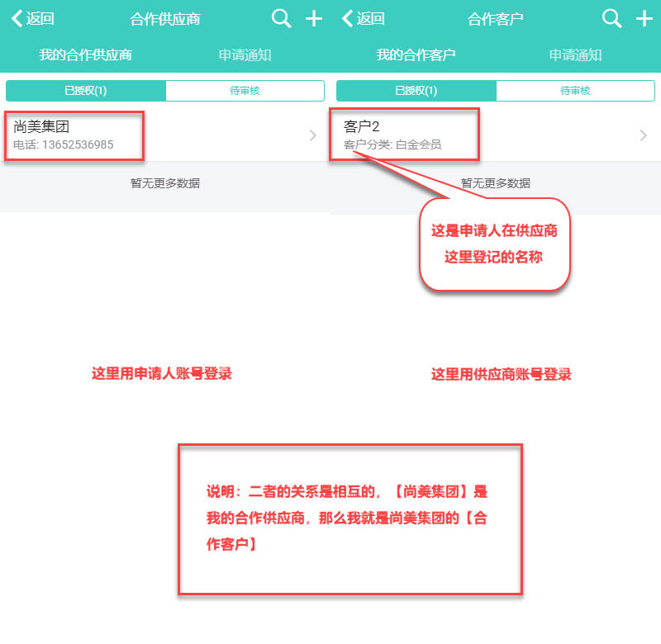Tap search icon in 合作供应商 header
Viewport: 661px width, 644px height.
281,19
